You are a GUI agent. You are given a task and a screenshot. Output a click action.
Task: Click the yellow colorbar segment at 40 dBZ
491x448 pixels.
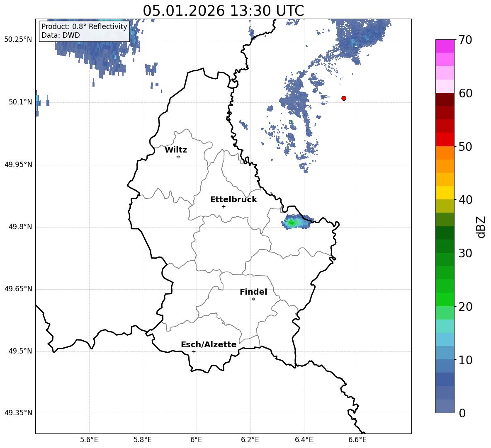[445, 193]
